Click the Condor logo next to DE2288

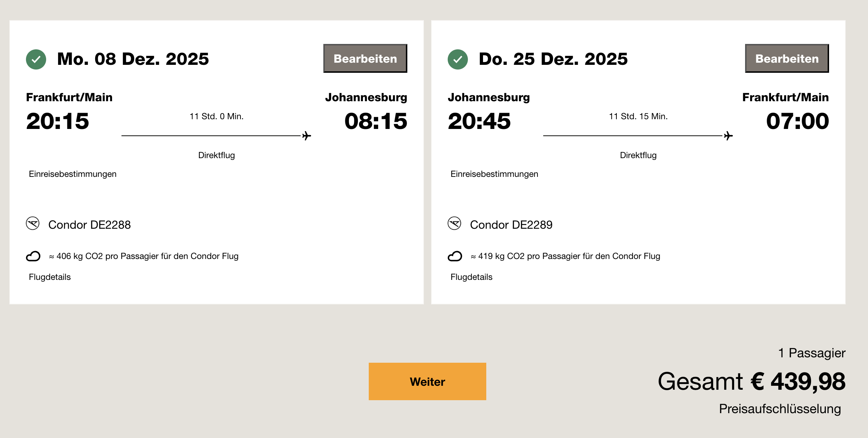tap(33, 224)
